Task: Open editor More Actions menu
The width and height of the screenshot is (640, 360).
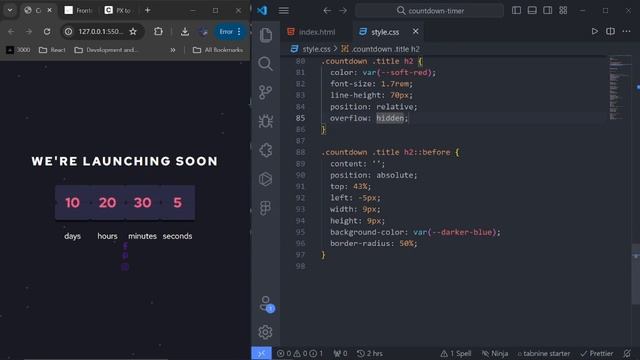Action: pos(627,31)
